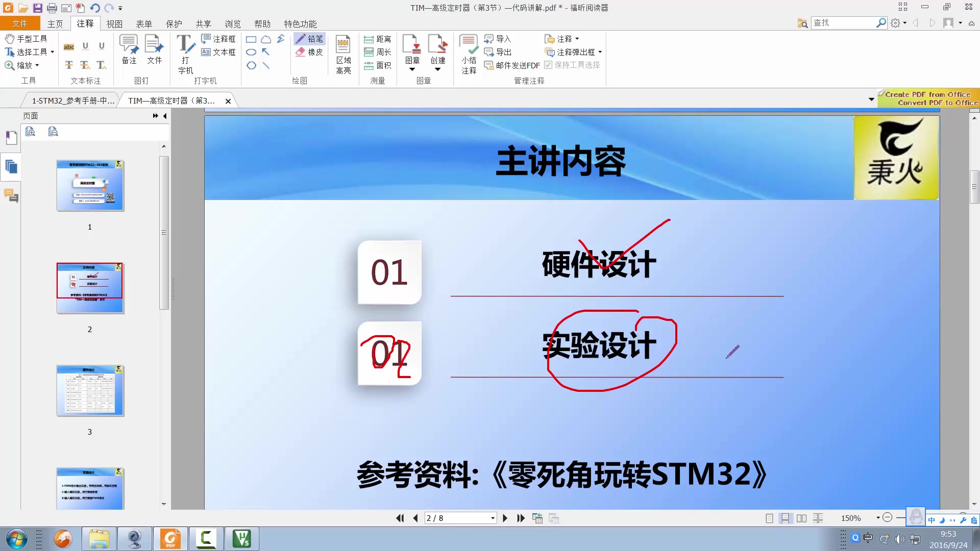The image size is (980, 551).
Task: Switch to 1-STM32 reference manual document tab
Action: coord(73,101)
